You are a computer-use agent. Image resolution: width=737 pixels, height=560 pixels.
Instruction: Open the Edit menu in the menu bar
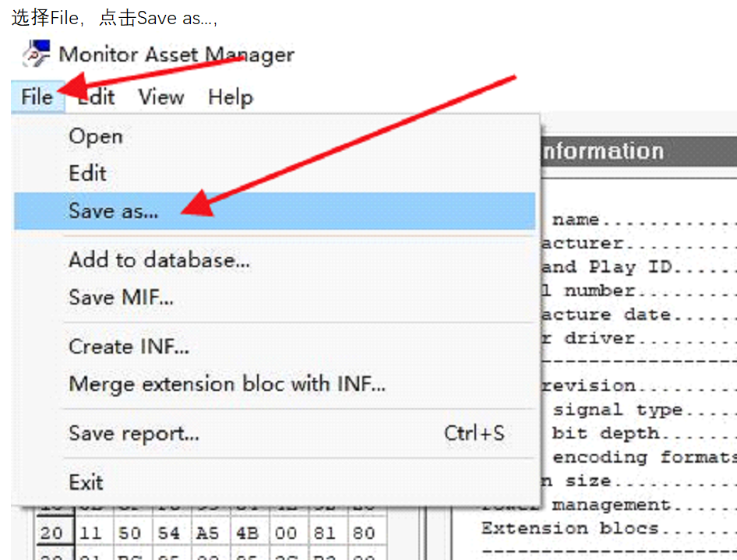point(97,97)
